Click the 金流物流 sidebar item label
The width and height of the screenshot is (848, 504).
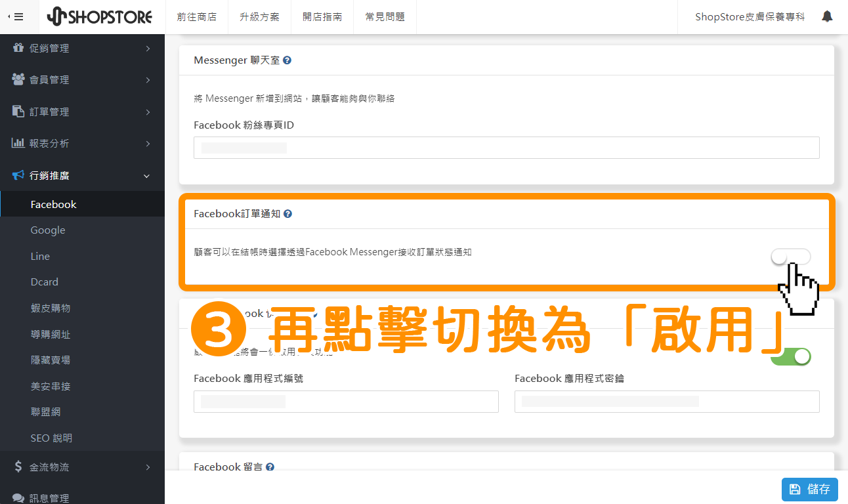coord(49,467)
